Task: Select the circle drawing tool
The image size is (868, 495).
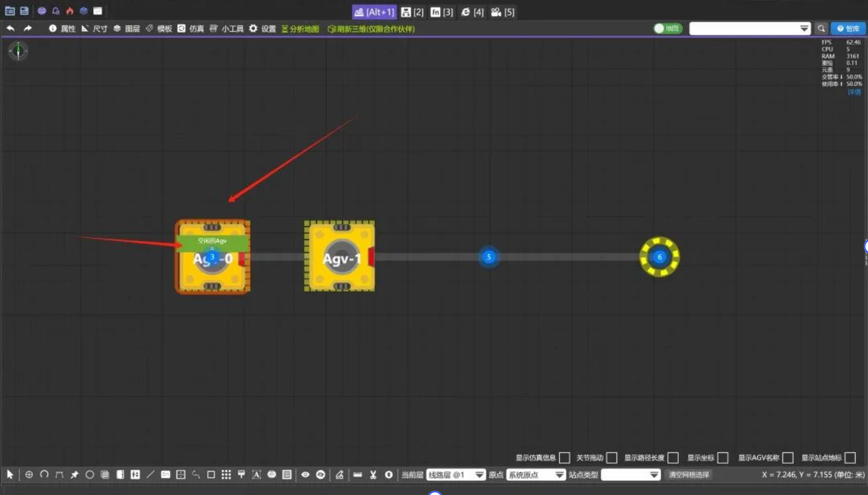Action: (89, 474)
